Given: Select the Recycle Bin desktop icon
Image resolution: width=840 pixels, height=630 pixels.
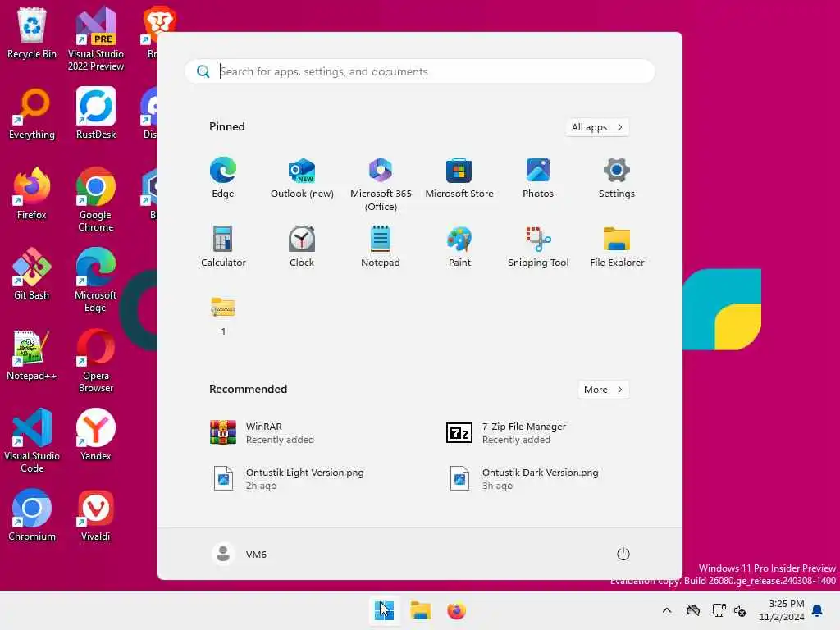Looking at the screenshot, I should click(x=32, y=33).
